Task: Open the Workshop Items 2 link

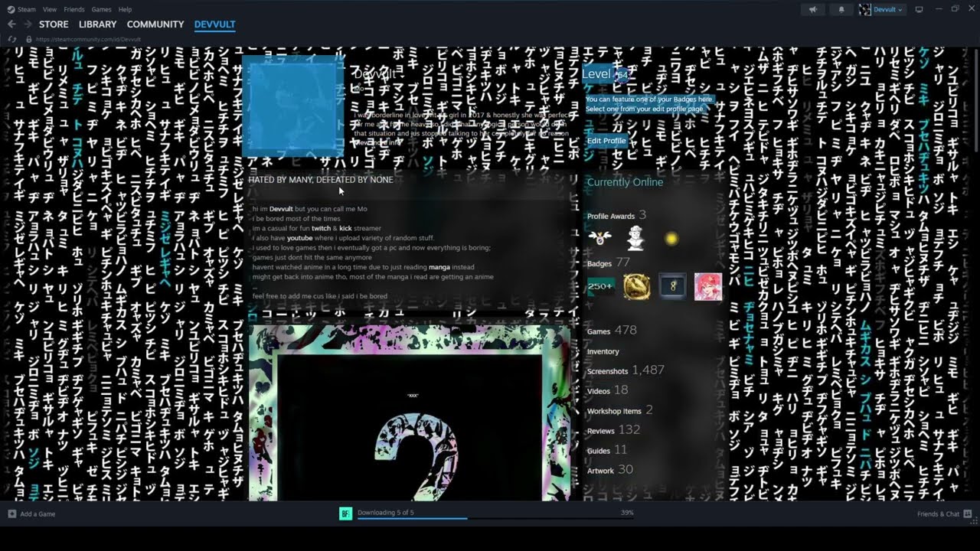Action: [x=619, y=410]
